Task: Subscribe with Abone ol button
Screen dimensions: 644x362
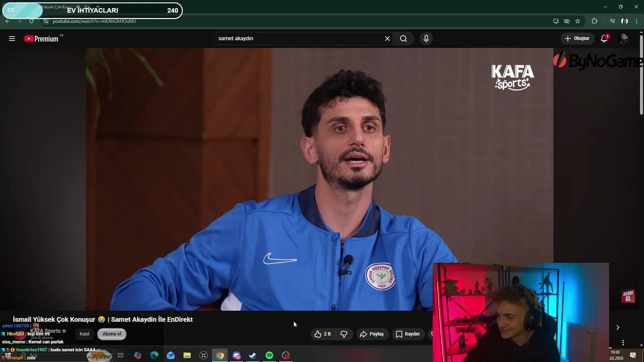Action: tap(112, 334)
